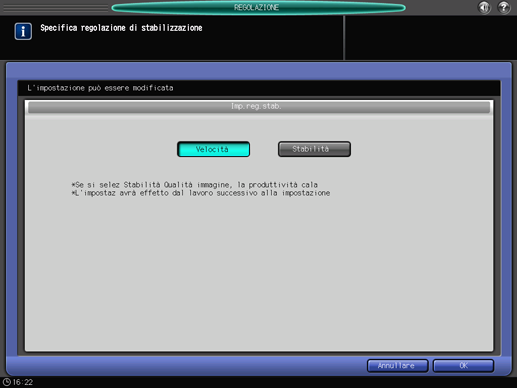This screenshot has width=517, height=388.
Task: Click the clock icon by 16:22
Action: coord(6,382)
